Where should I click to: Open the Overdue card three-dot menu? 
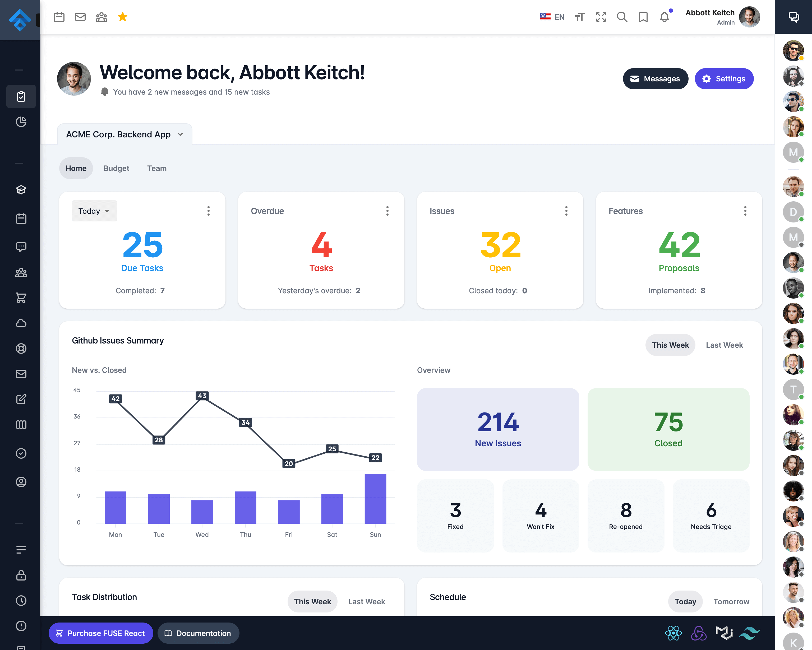tap(387, 211)
